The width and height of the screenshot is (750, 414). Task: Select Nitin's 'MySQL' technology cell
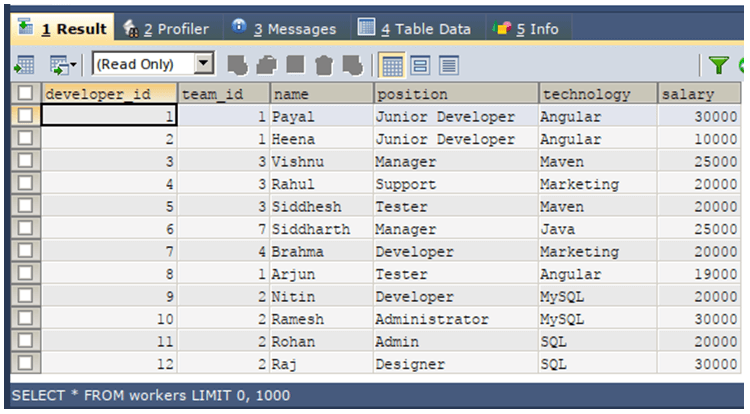click(x=598, y=296)
